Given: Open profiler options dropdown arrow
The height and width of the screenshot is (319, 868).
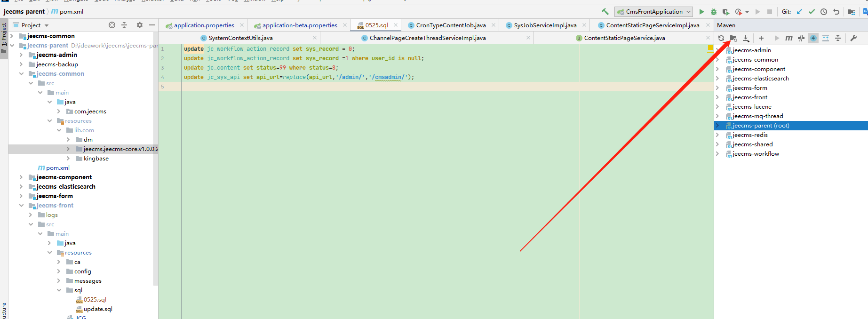Looking at the screenshot, I should (747, 12).
